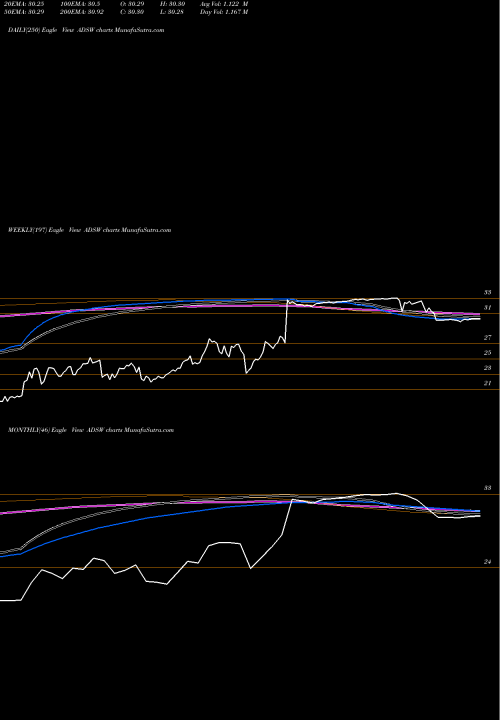Click the 20EMA value text
The width and height of the screenshot is (500, 720).
(25, 4)
